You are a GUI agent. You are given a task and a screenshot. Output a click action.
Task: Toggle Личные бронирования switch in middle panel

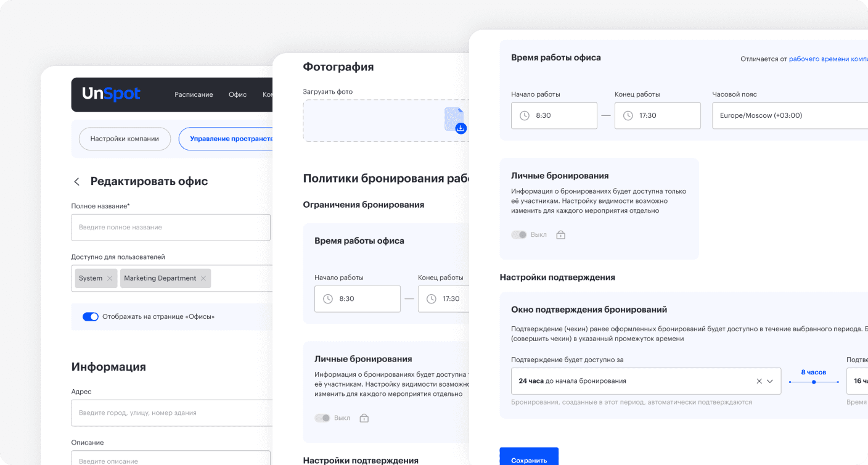tap(322, 418)
